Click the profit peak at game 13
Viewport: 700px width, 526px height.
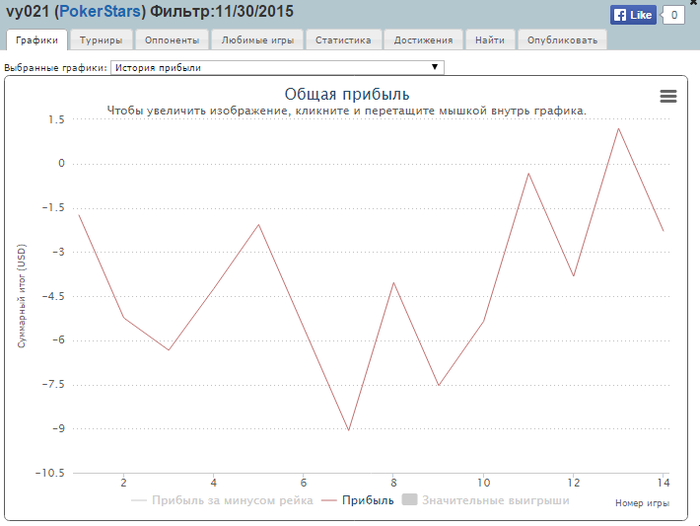tap(618, 129)
